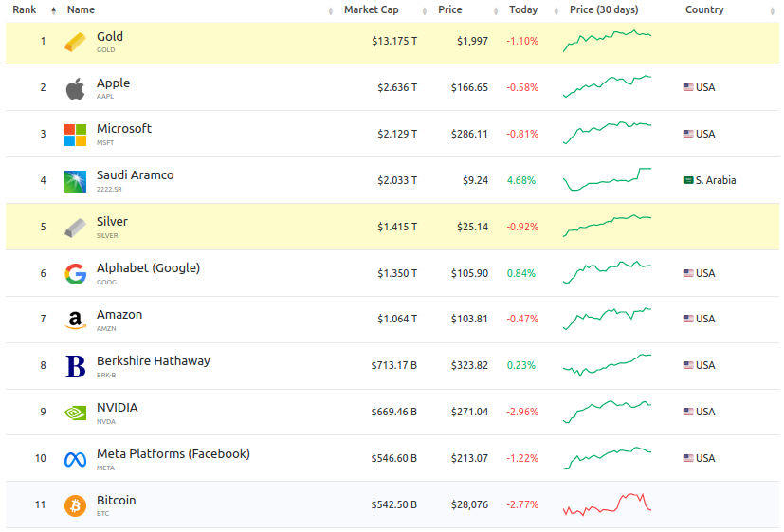Click the Microsoft logo icon
784x532 pixels.
pos(75,135)
